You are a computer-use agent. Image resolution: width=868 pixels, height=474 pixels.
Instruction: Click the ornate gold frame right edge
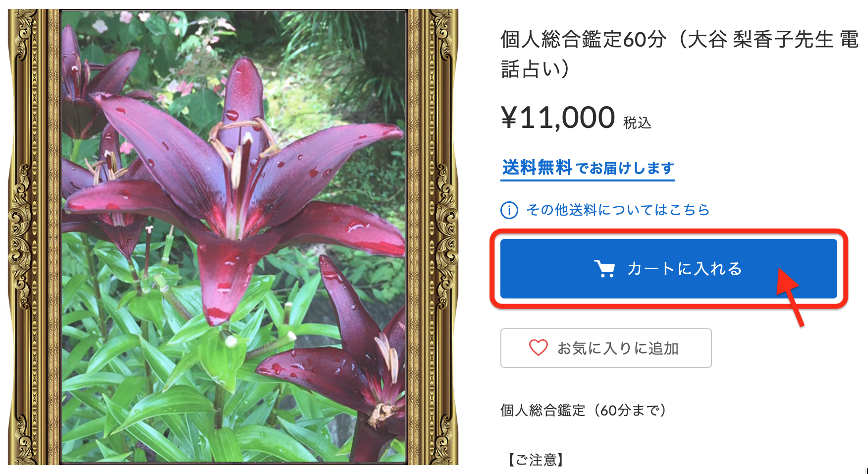pos(433,237)
